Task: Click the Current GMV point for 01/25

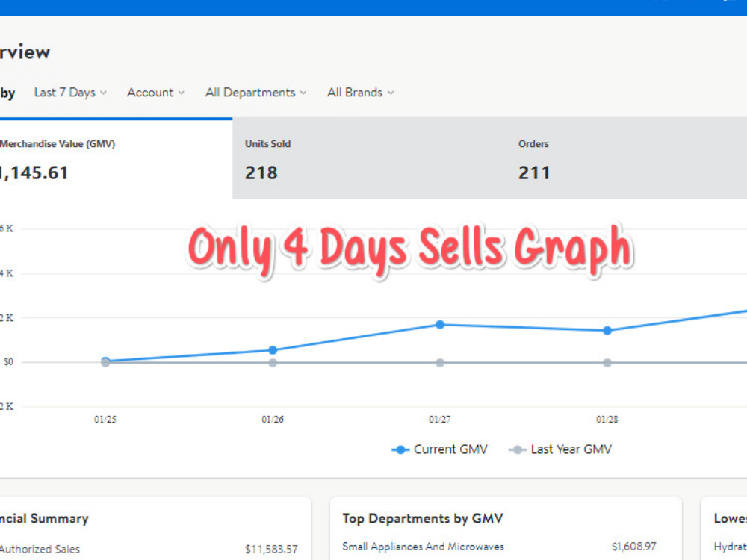Action: [105, 361]
